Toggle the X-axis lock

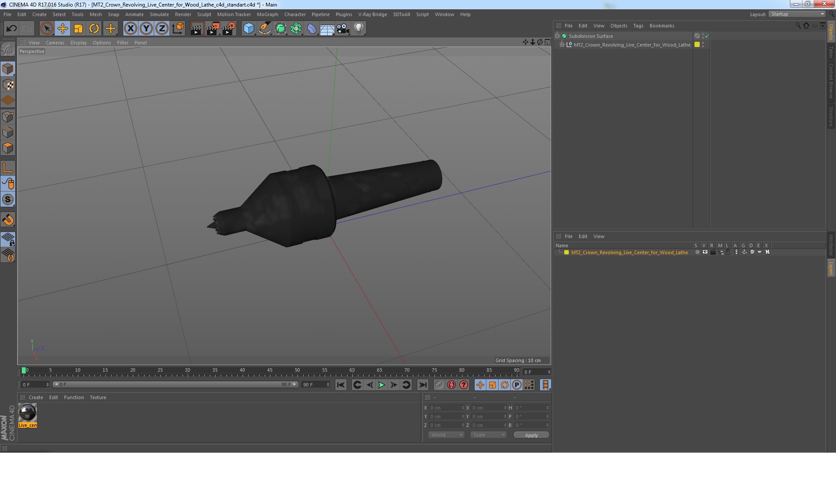[x=130, y=29]
